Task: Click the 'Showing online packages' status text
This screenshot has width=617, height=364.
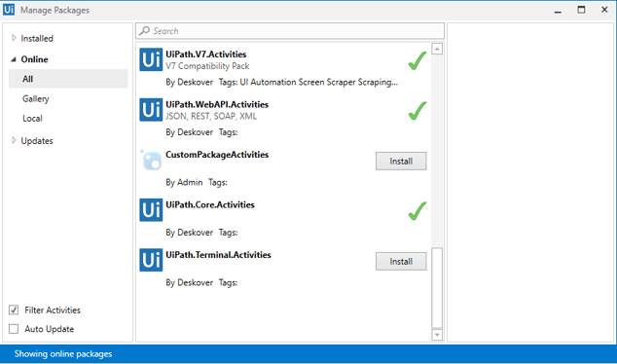Action: [63, 353]
